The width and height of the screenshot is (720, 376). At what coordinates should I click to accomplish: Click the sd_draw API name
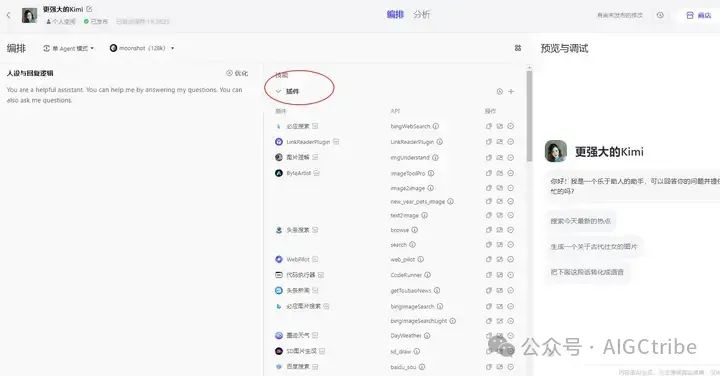tap(401, 351)
